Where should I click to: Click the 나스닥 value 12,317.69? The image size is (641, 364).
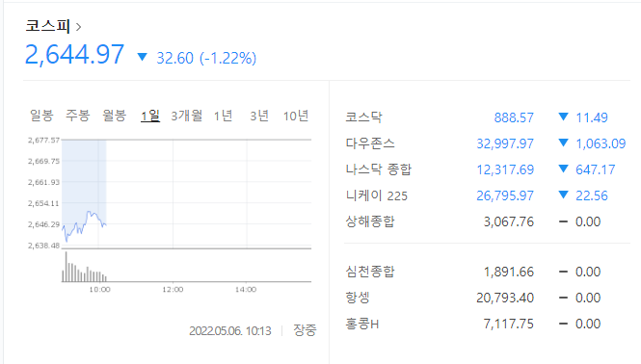tap(505, 169)
